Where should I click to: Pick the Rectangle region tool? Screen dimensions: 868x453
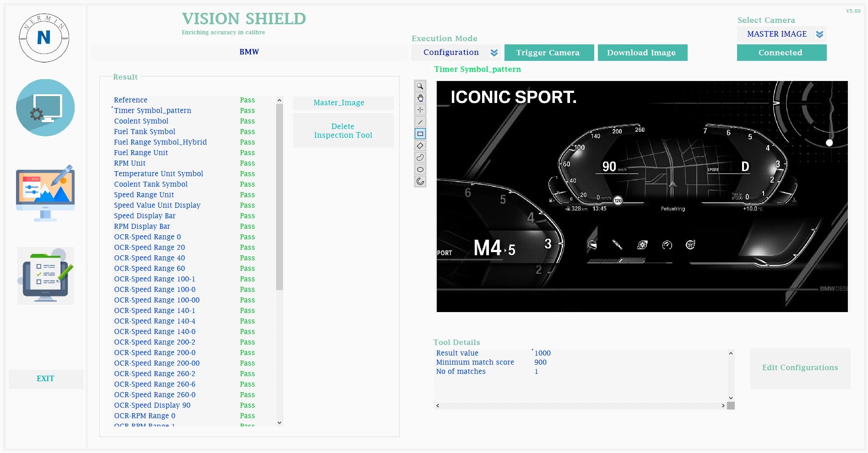(420, 134)
